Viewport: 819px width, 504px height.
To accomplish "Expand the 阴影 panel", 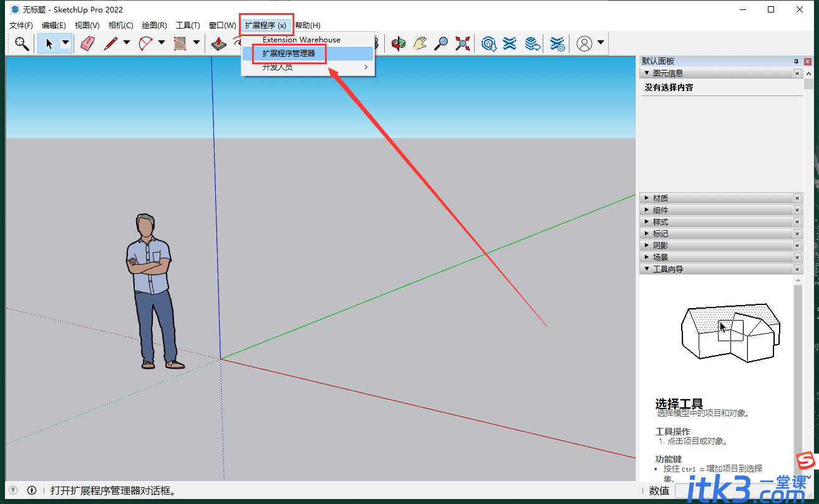I will [x=647, y=245].
